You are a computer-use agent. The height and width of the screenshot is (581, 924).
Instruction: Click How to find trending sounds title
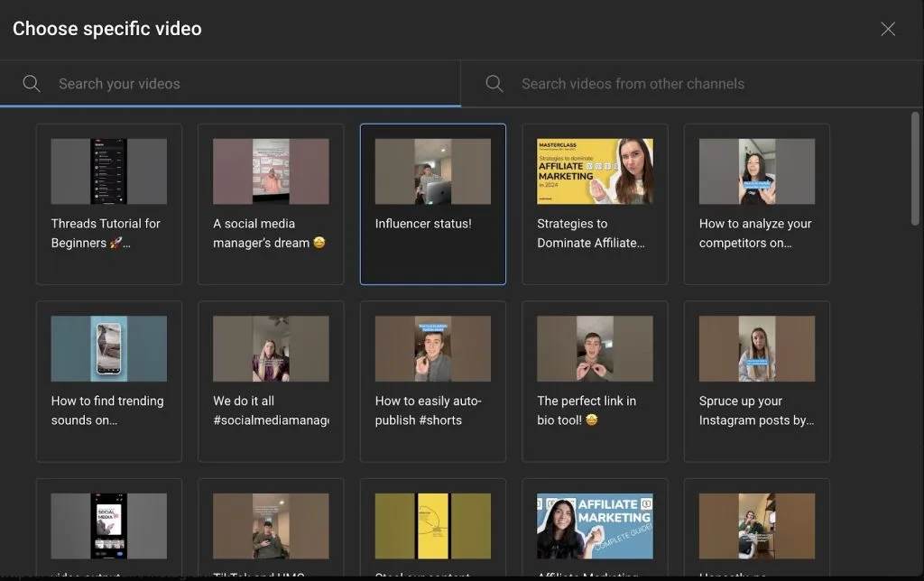[107, 410]
